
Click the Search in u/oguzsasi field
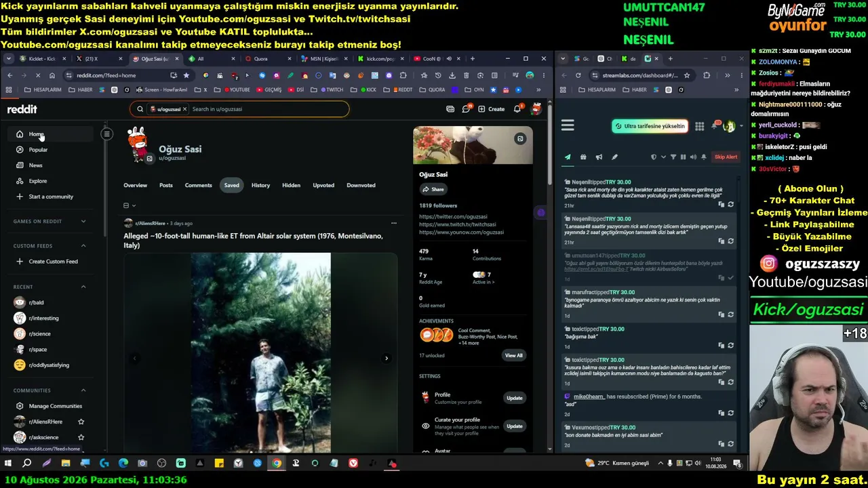[239, 108]
